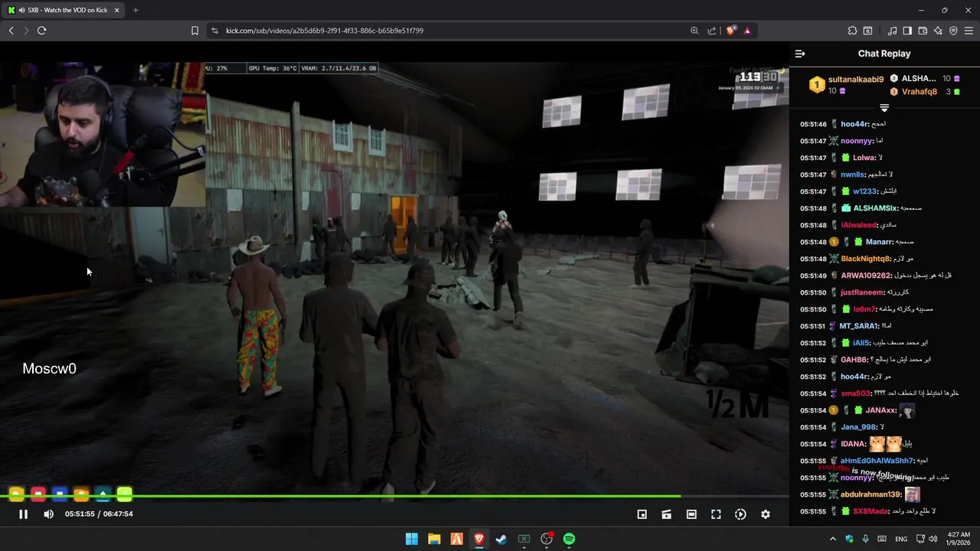View site information icon
980x551 pixels.
point(214,31)
